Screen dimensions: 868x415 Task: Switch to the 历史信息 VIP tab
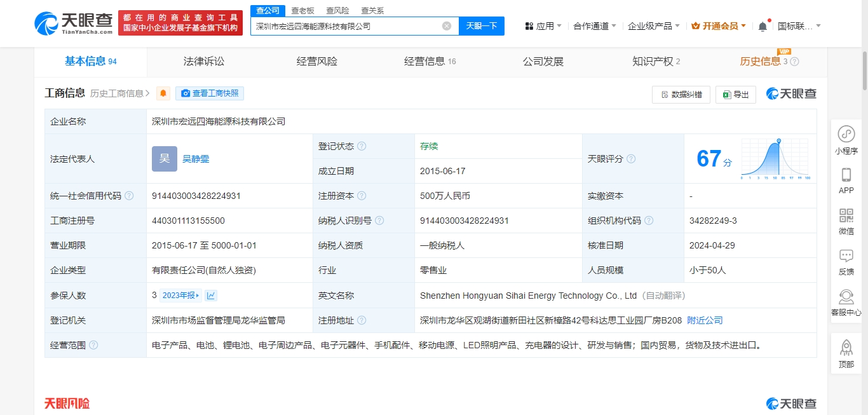(x=769, y=62)
